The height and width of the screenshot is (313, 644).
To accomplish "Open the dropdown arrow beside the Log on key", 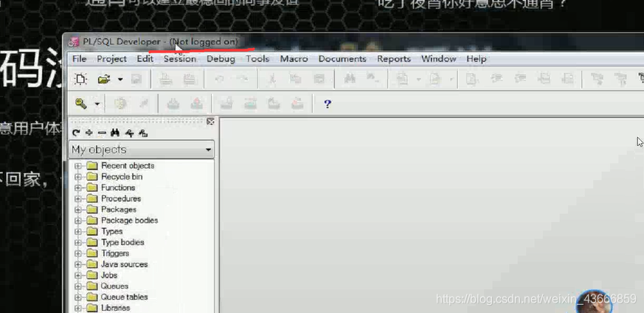I will [x=97, y=104].
